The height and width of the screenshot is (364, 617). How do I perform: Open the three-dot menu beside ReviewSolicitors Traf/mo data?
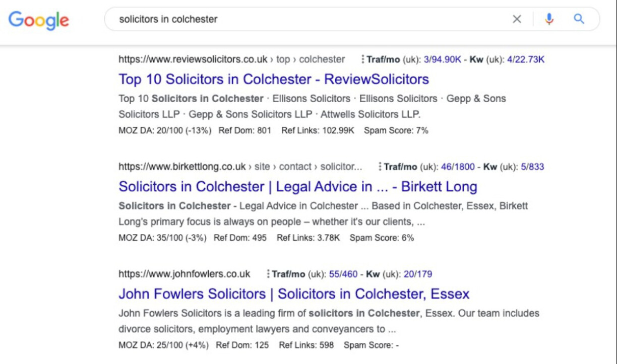(362, 59)
